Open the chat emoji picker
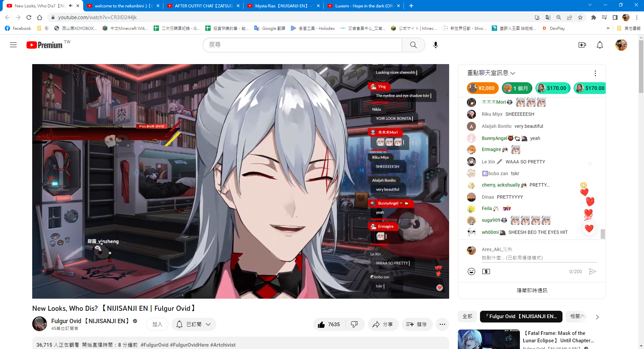This screenshot has height=349, width=644. [x=471, y=271]
